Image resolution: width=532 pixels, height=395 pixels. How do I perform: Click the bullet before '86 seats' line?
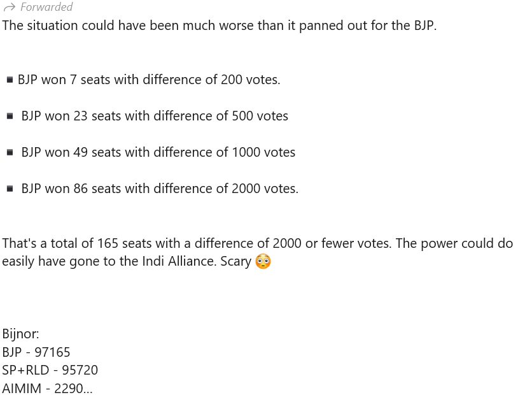[x=10, y=189]
